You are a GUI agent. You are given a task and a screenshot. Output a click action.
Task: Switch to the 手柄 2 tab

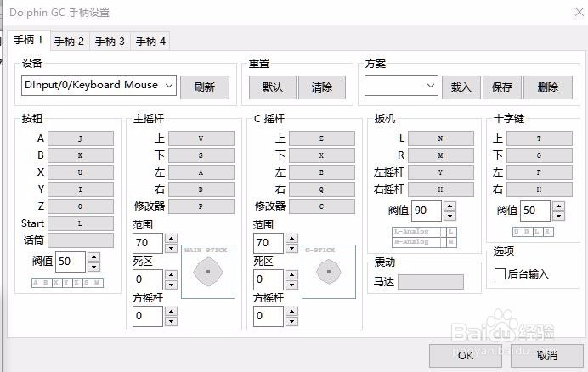point(70,41)
